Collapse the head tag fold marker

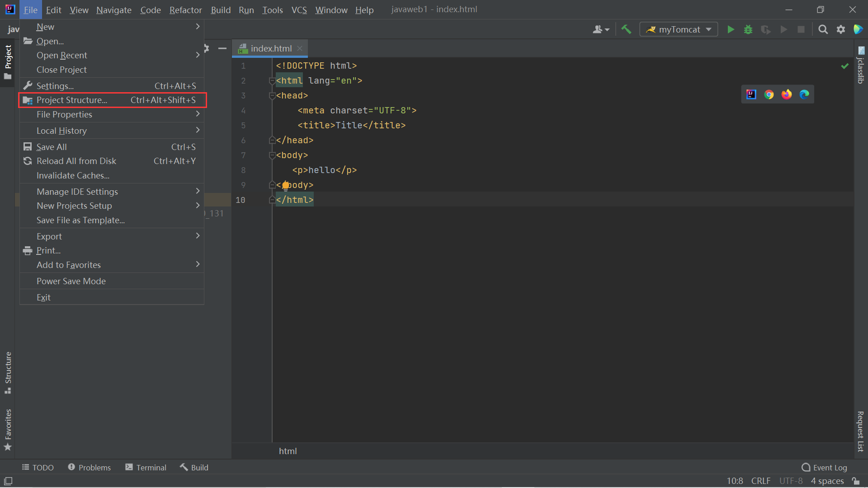pyautogui.click(x=272, y=96)
